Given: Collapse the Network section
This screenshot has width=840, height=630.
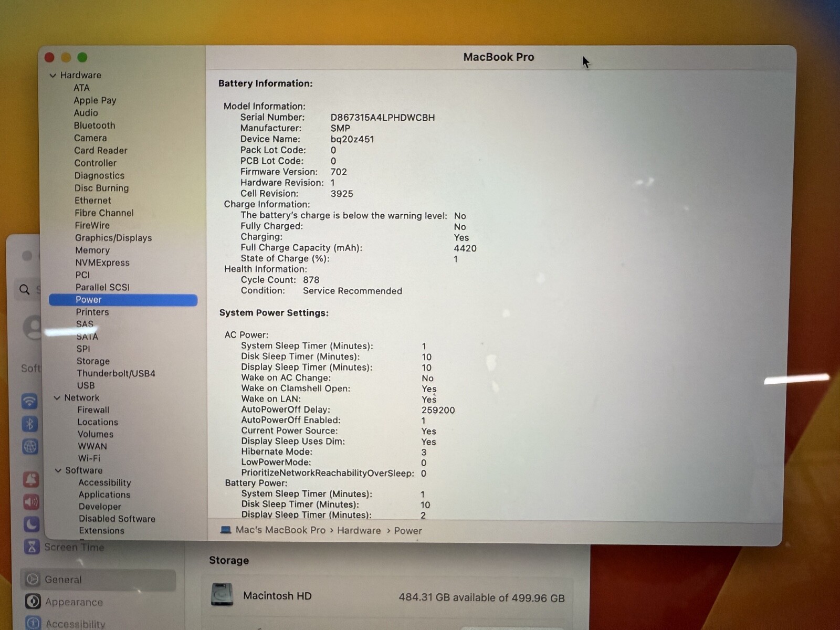Looking at the screenshot, I should pyautogui.click(x=57, y=398).
